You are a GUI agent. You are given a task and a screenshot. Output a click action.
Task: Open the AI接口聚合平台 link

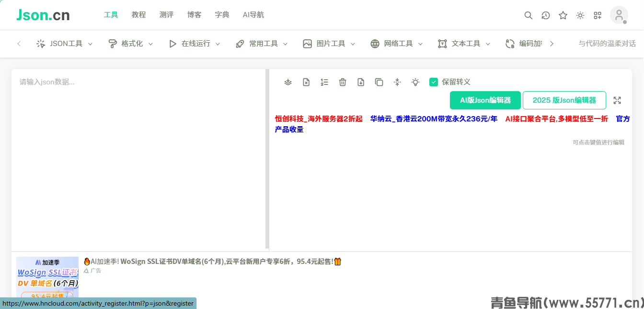pyautogui.click(x=557, y=119)
